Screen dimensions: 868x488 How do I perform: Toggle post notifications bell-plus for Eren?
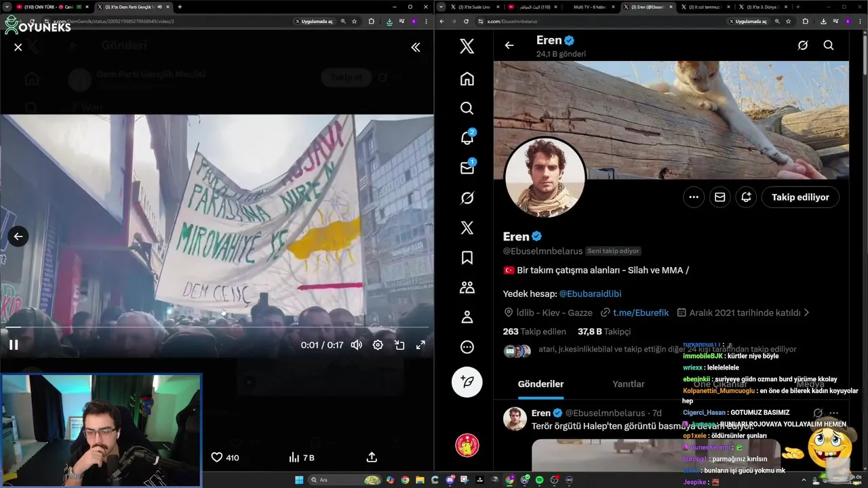coord(746,197)
